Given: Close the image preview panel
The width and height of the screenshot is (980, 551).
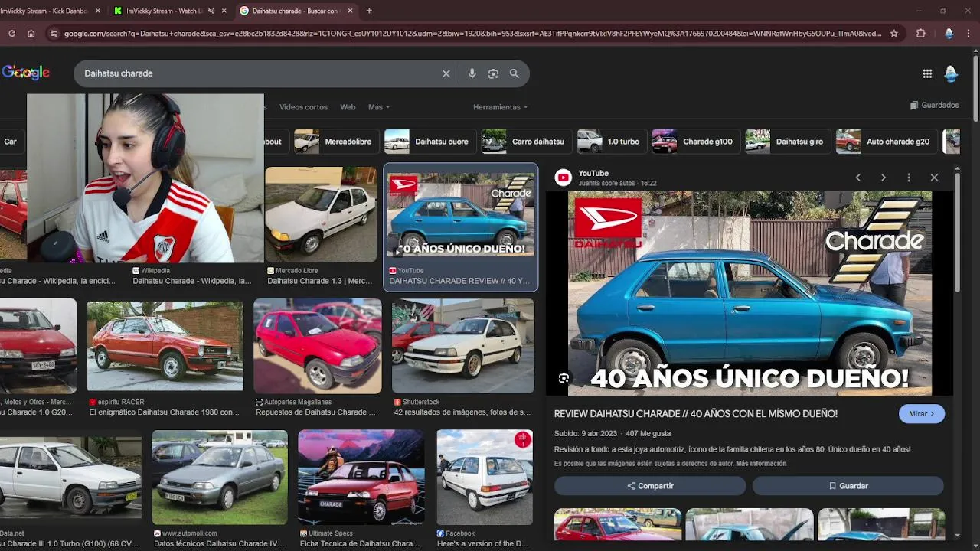Looking at the screenshot, I should tap(934, 178).
